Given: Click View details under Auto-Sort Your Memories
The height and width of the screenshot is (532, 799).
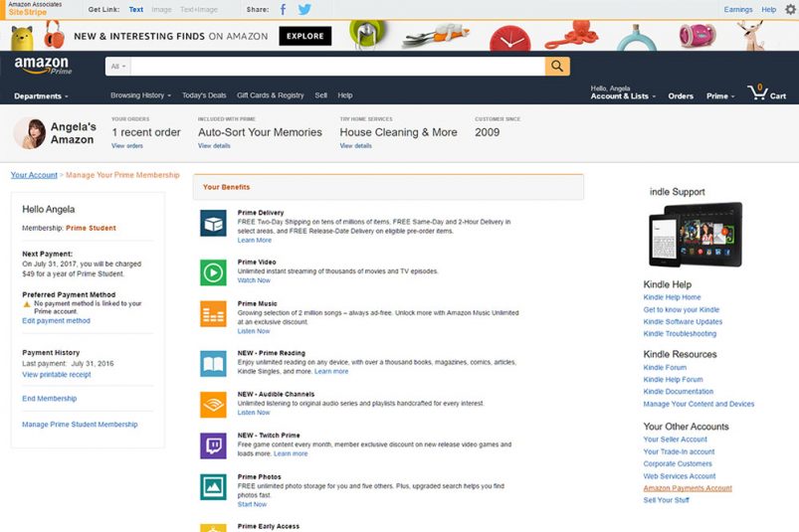Looking at the screenshot, I should 214,145.
